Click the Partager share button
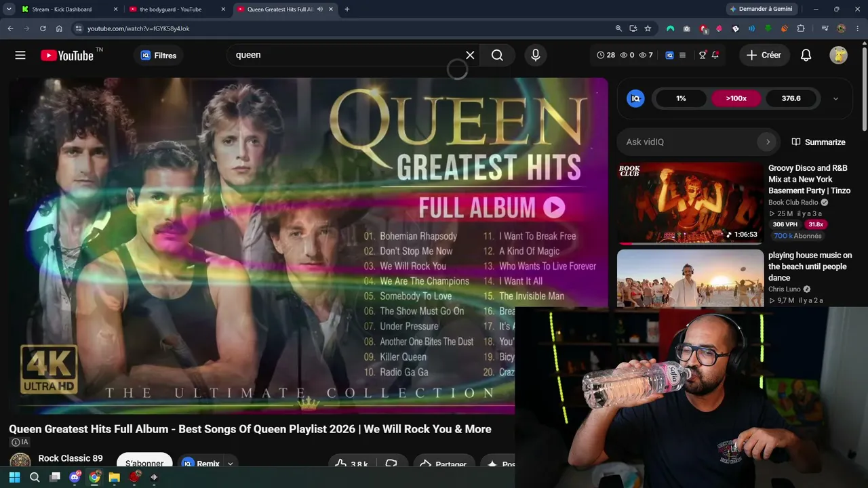The height and width of the screenshot is (488, 868). (x=443, y=464)
